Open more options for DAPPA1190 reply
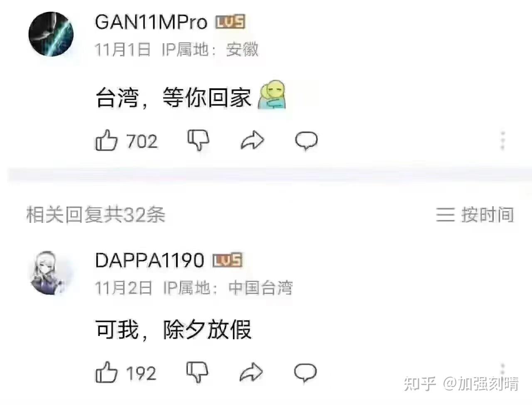The image size is (532, 405). point(503,369)
